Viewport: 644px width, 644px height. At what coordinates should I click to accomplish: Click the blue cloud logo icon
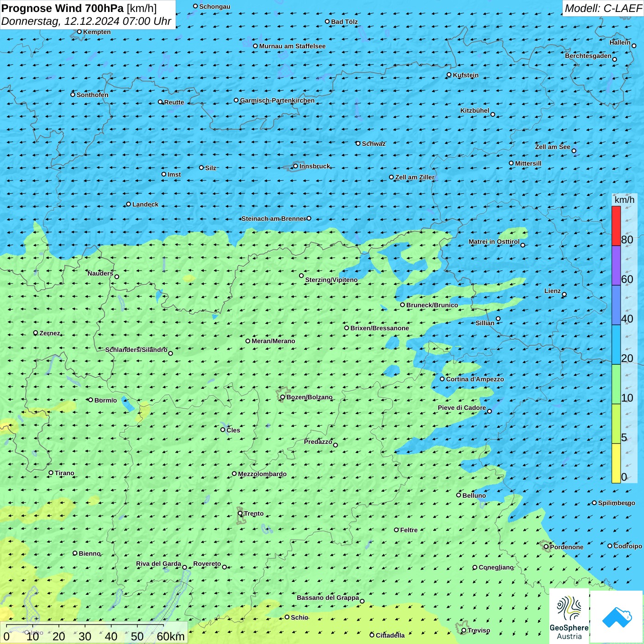point(616,616)
